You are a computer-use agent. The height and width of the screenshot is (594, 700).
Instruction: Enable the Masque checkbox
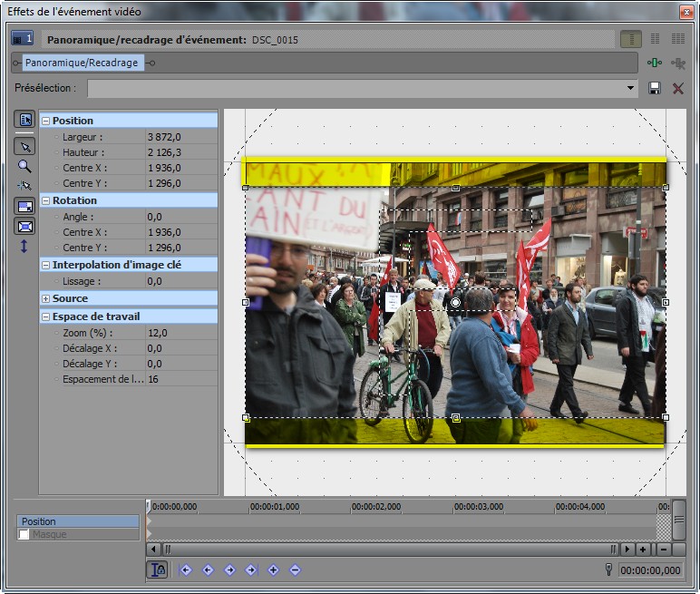tap(24, 535)
